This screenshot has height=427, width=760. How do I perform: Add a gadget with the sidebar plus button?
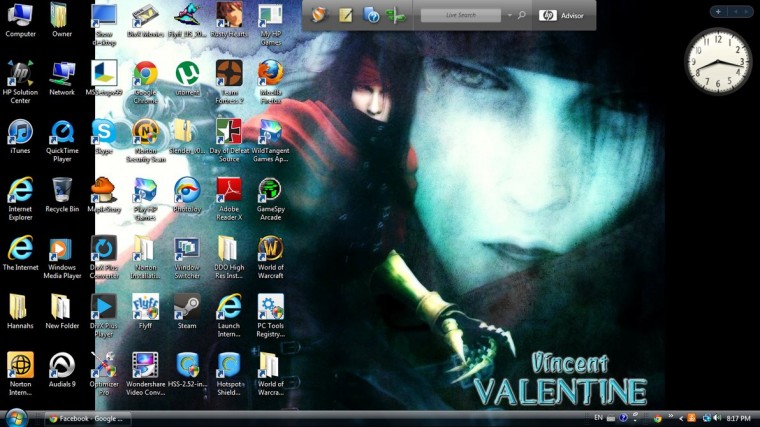pos(718,12)
